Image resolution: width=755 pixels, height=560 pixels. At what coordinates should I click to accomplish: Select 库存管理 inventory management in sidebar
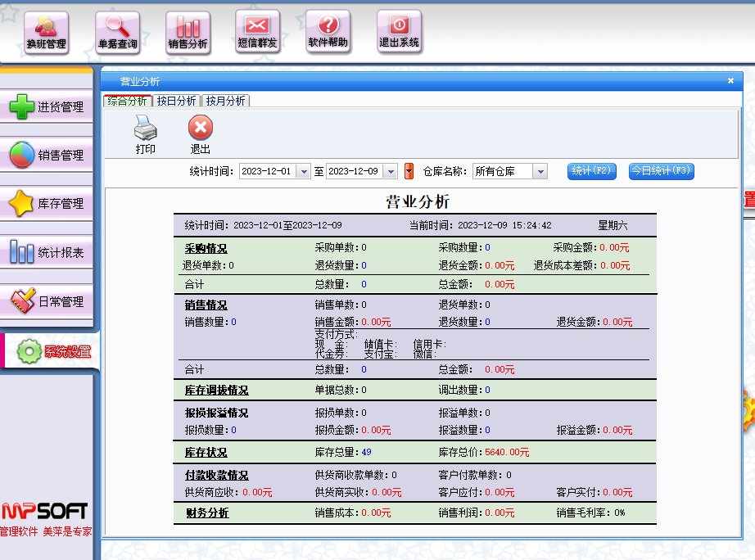pyautogui.click(x=47, y=203)
